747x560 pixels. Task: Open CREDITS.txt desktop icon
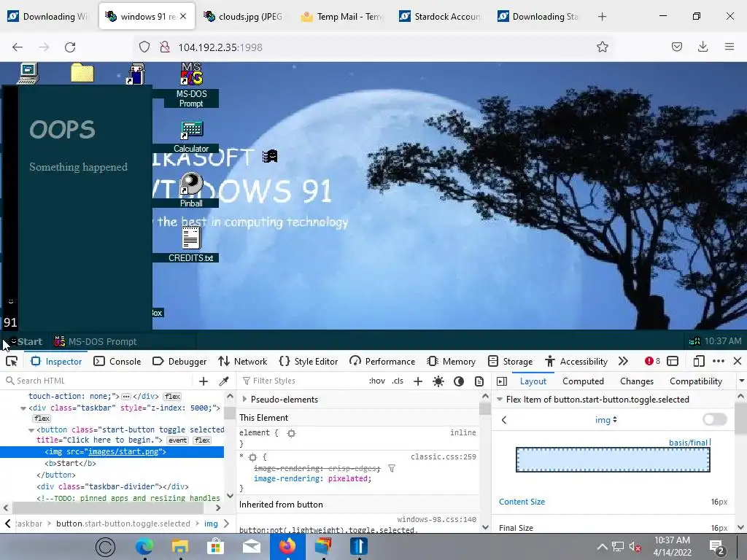pyautogui.click(x=191, y=244)
